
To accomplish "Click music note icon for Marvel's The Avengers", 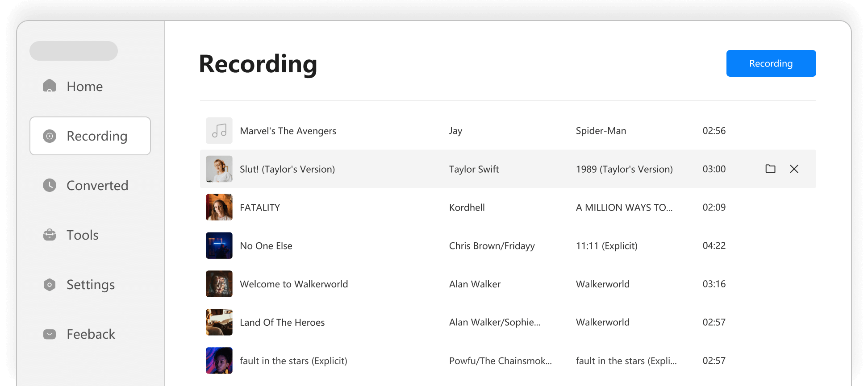I will tap(219, 131).
